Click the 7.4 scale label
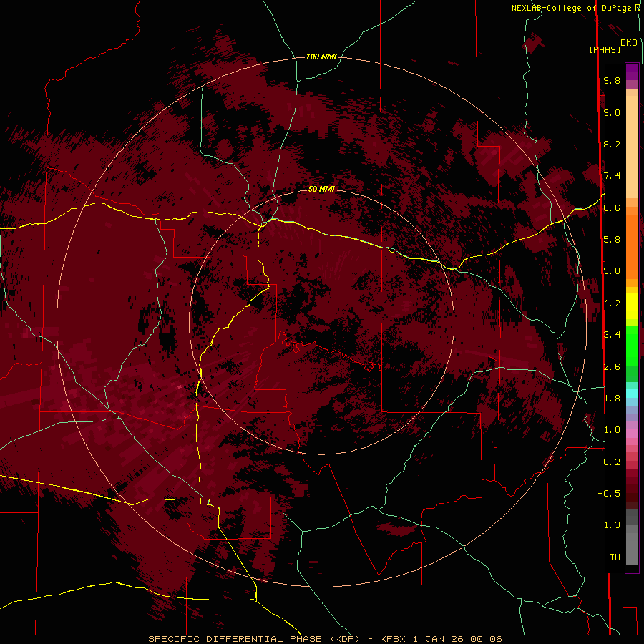 click(612, 176)
